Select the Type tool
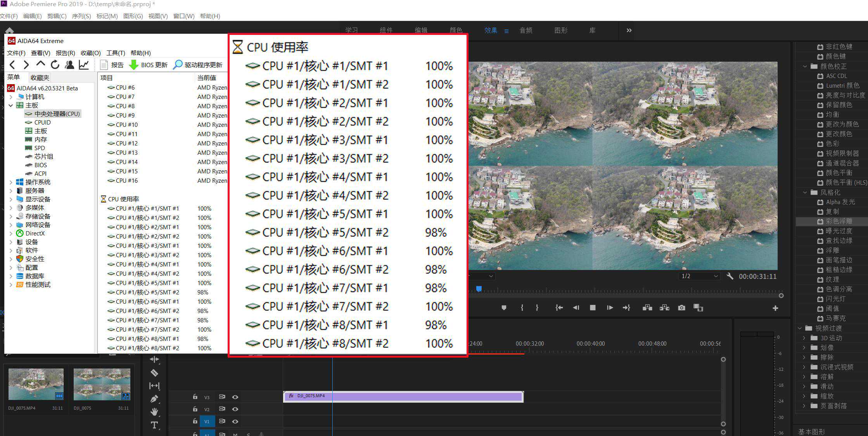 click(154, 425)
